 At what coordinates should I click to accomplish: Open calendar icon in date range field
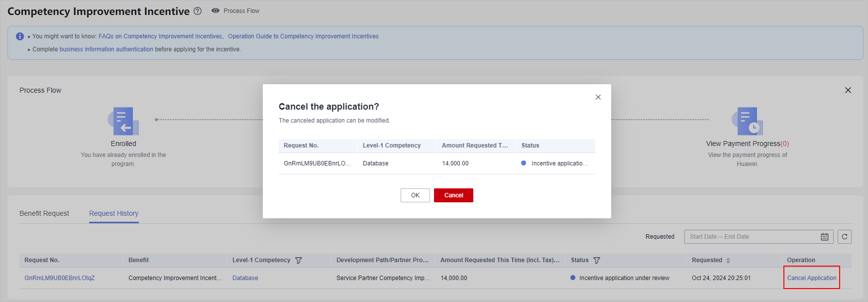(824, 237)
